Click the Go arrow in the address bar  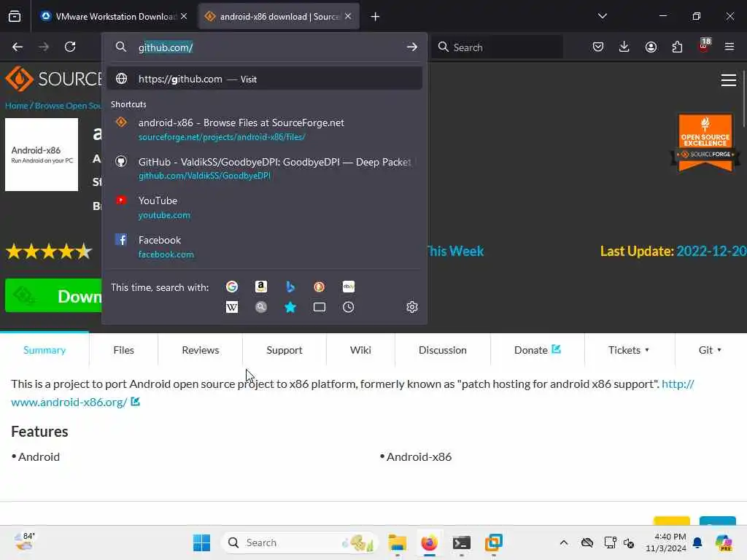click(x=412, y=47)
